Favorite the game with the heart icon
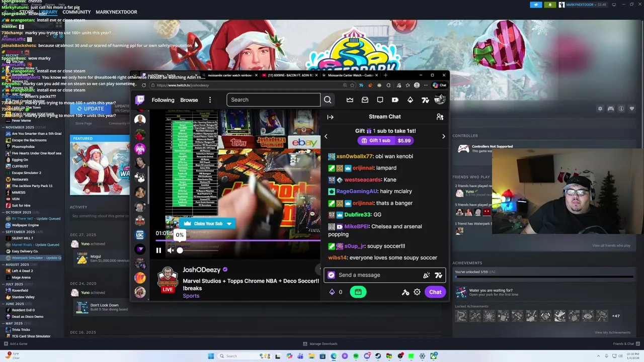This screenshot has width=644, height=362. coord(632,109)
